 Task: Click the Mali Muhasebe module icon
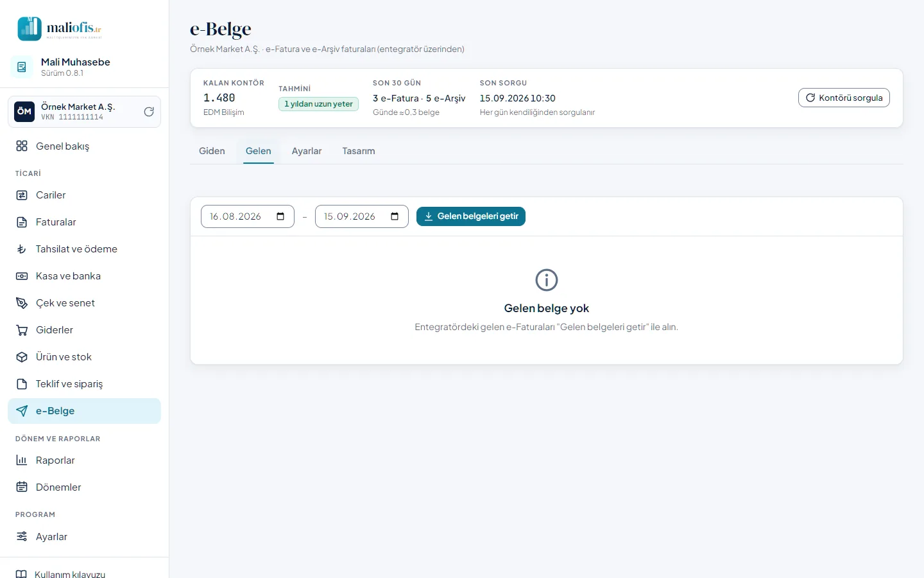(22, 67)
